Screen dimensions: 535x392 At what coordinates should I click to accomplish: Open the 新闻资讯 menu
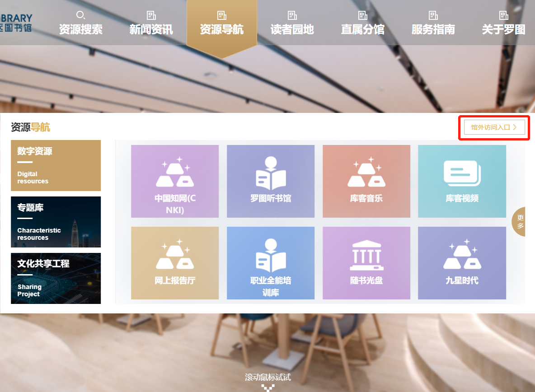pos(151,23)
